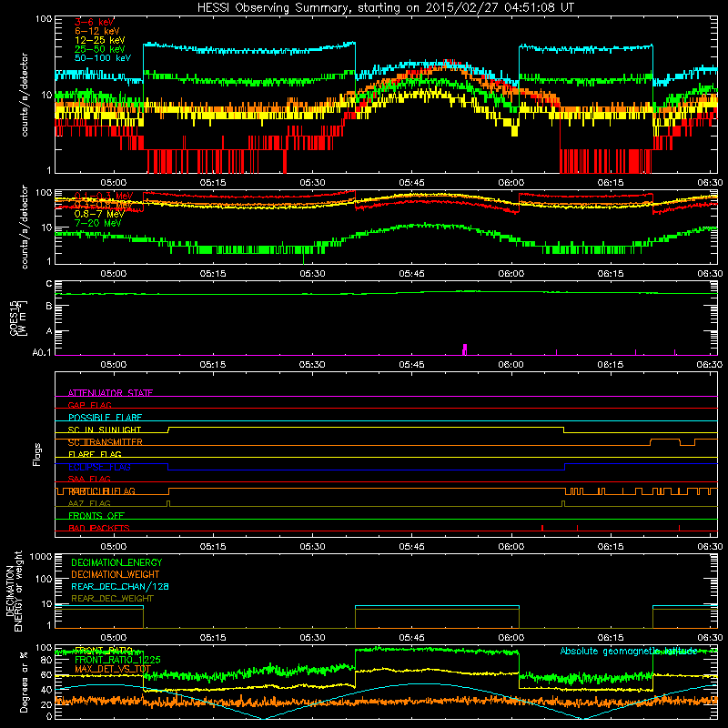Click the SAA_FLAG label

tap(89, 479)
